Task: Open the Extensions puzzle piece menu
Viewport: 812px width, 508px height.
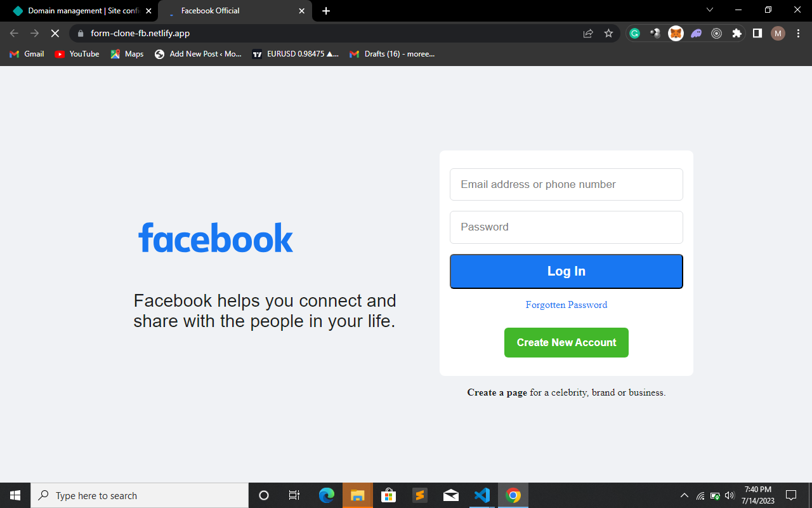Action: 737,34
